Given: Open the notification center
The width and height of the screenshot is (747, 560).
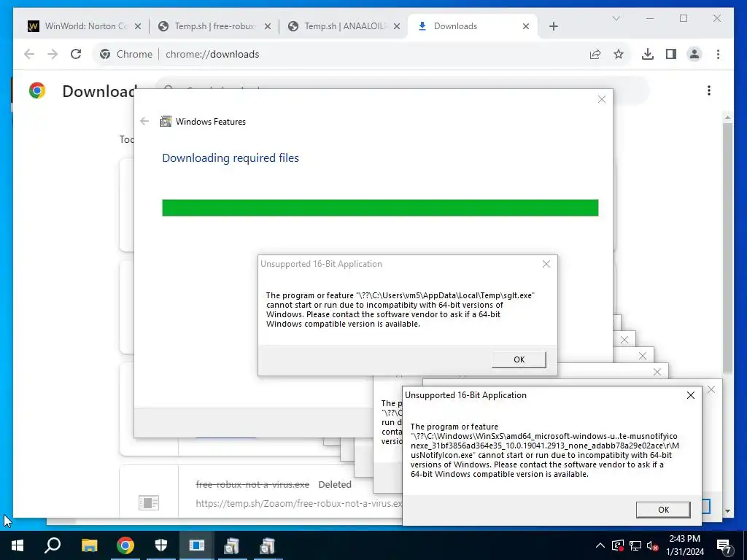Looking at the screenshot, I should 724,545.
